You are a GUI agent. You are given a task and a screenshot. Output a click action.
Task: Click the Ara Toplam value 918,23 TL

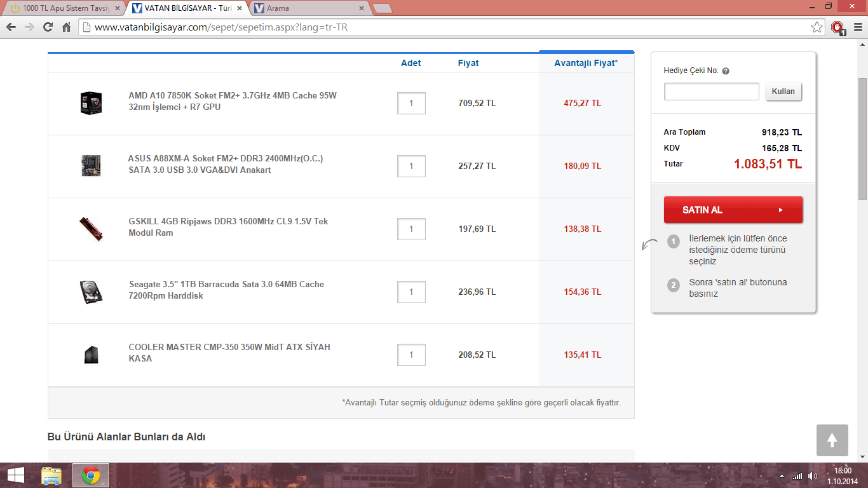click(x=782, y=132)
